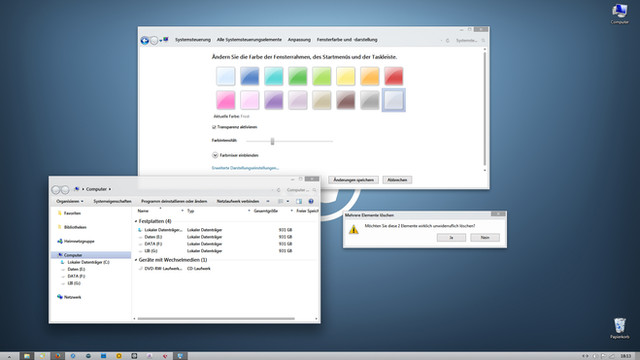
Task: Open the view options dropdown arrow in Explorer
Action: click(288, 201)
